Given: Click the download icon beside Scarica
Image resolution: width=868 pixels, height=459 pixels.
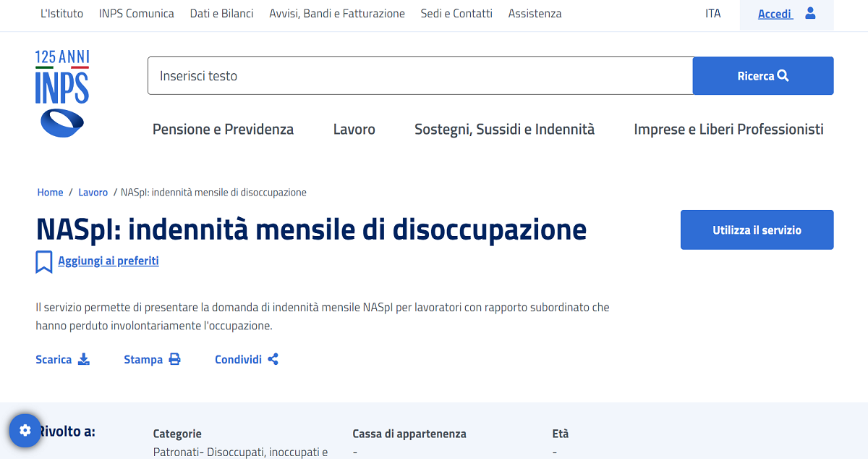Looking at the screenshot, I should [x=84, y=359].
